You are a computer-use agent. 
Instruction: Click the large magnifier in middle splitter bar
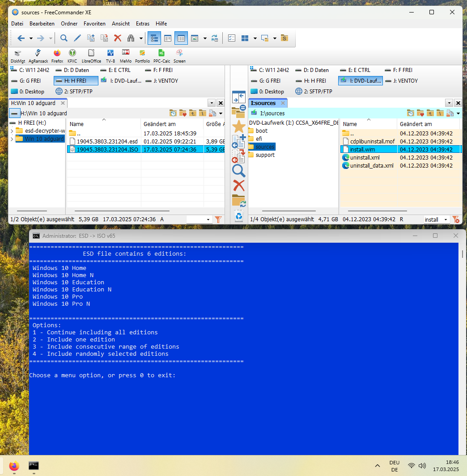[239, 171]
